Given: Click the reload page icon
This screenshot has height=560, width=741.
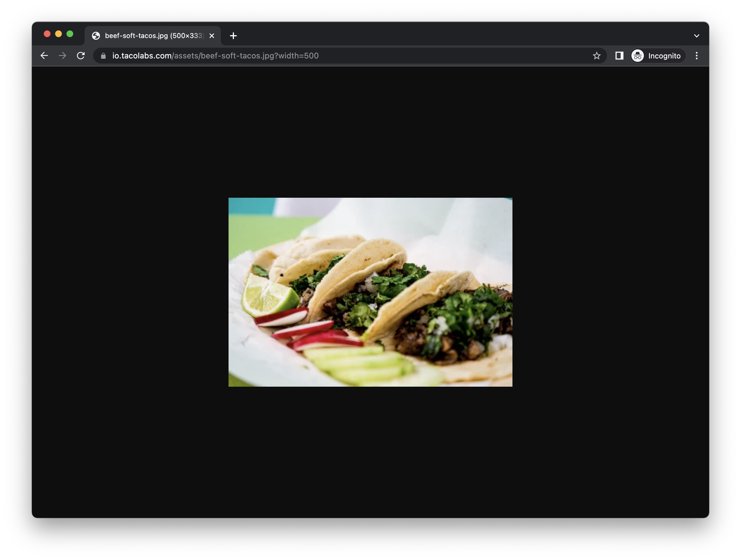Looking at the screenshot, I should [81, 56].
